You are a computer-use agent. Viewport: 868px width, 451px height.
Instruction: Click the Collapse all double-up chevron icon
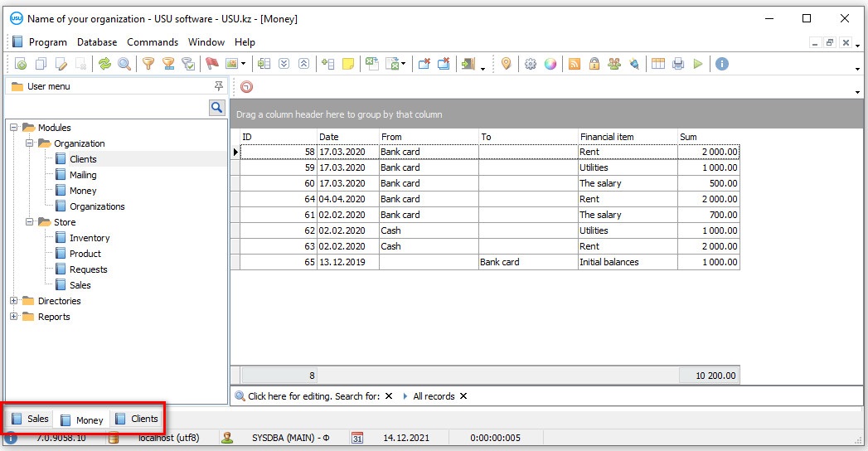click(304, 64)
